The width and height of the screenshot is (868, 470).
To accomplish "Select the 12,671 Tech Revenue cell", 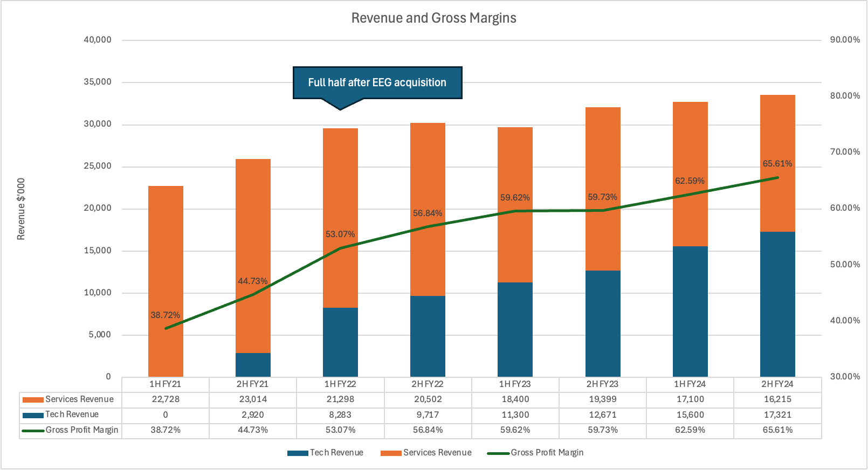I will coord(602,415).
